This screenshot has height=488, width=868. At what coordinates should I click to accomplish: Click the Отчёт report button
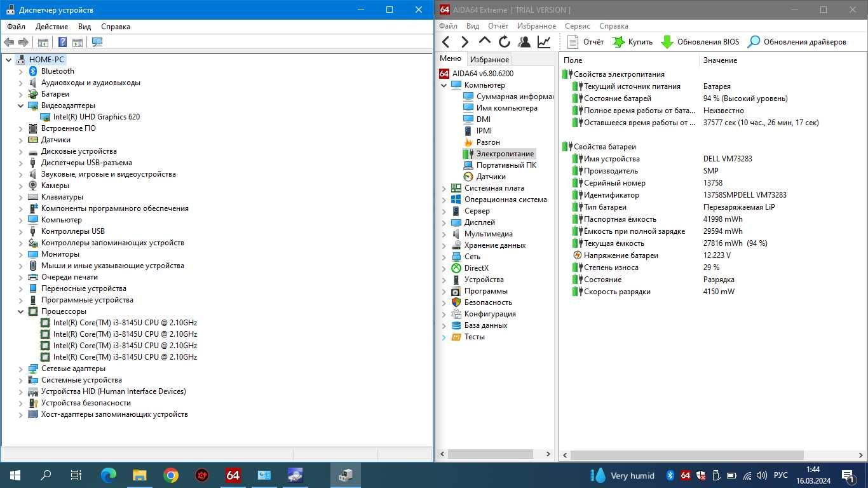coord(585,42)
